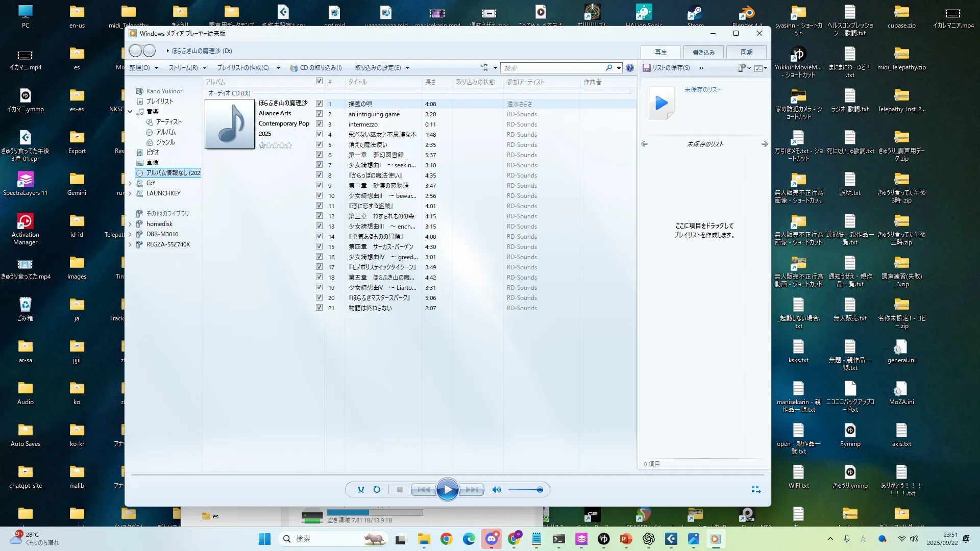Toggle the select-all checkbox in header
This screenshot has width=980, height=551.
[319, 81]
